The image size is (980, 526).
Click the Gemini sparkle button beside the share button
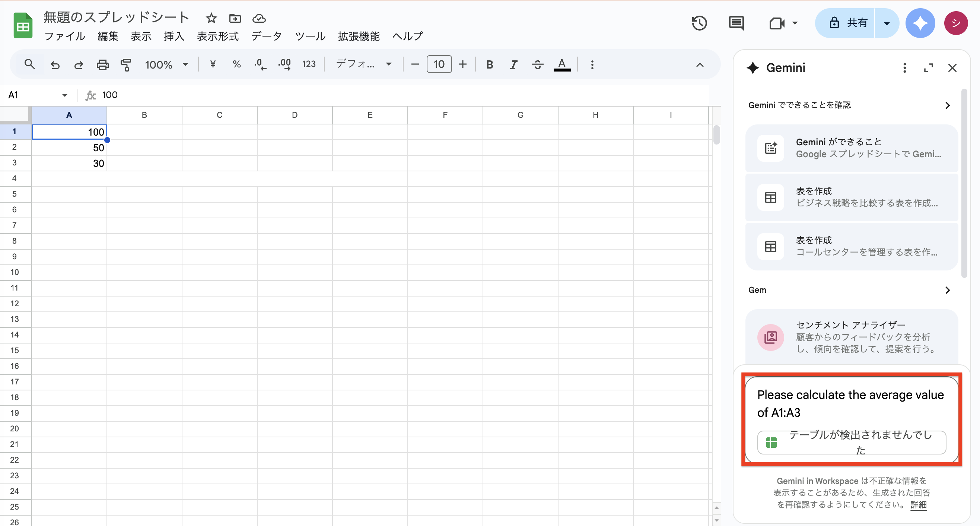tap(920, 23)
